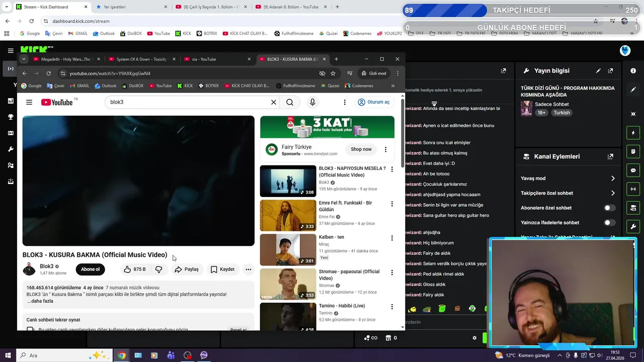Image resolution: width=644 pixels, height=362 pixels.
Task: Switch to Adanalı 8. Bölüm tab
Action: pos(291,7)
